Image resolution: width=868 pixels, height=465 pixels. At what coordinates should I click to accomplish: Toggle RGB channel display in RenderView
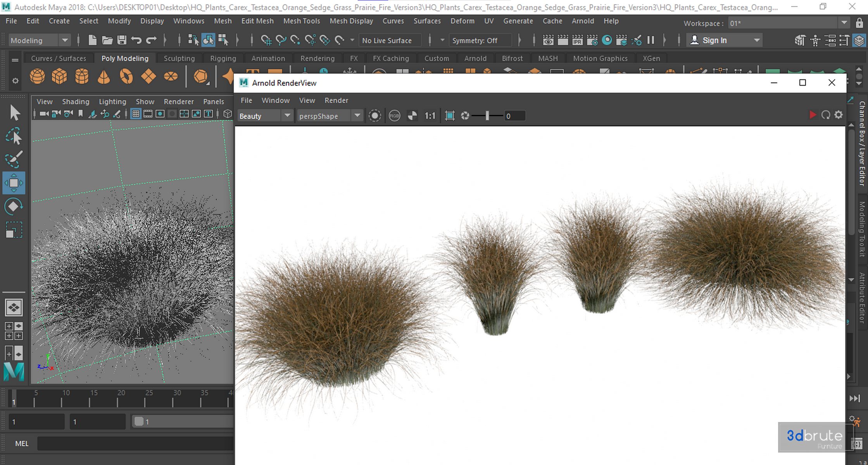pos(394,116)
